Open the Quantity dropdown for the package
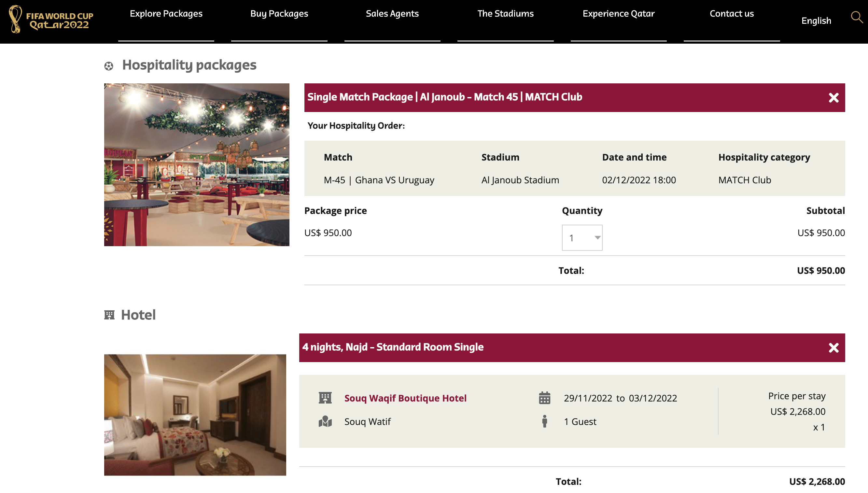 [x=582, y=238]
